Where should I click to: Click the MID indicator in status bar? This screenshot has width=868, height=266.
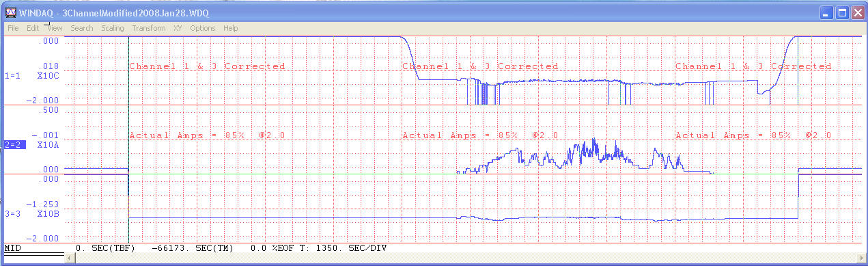[x=12, y=247]
